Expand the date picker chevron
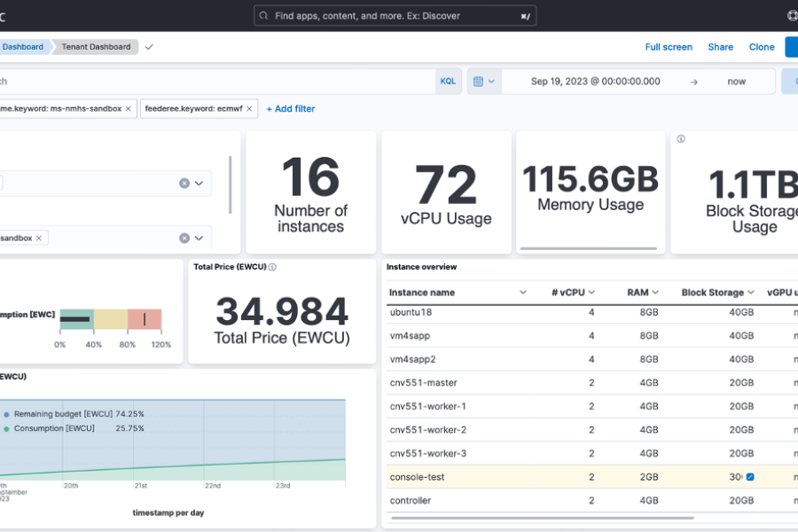The width and height of the screenshot is (798, 532). (491, 81)
